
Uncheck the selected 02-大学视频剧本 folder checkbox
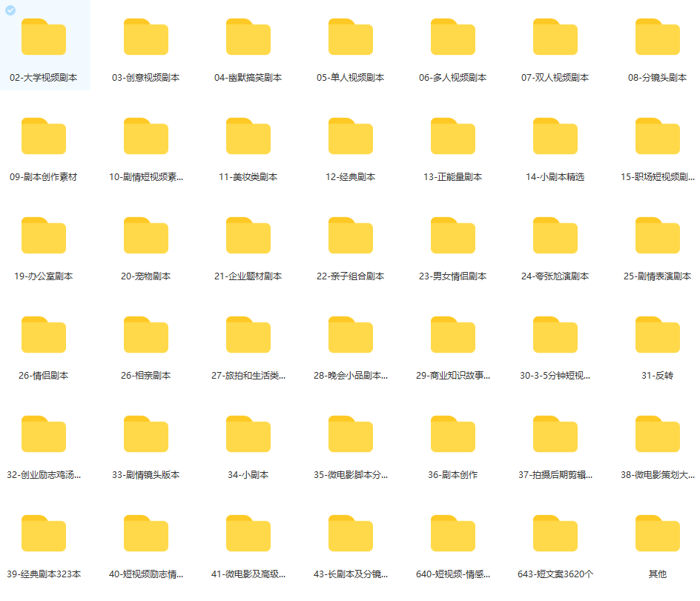point(10,10)
